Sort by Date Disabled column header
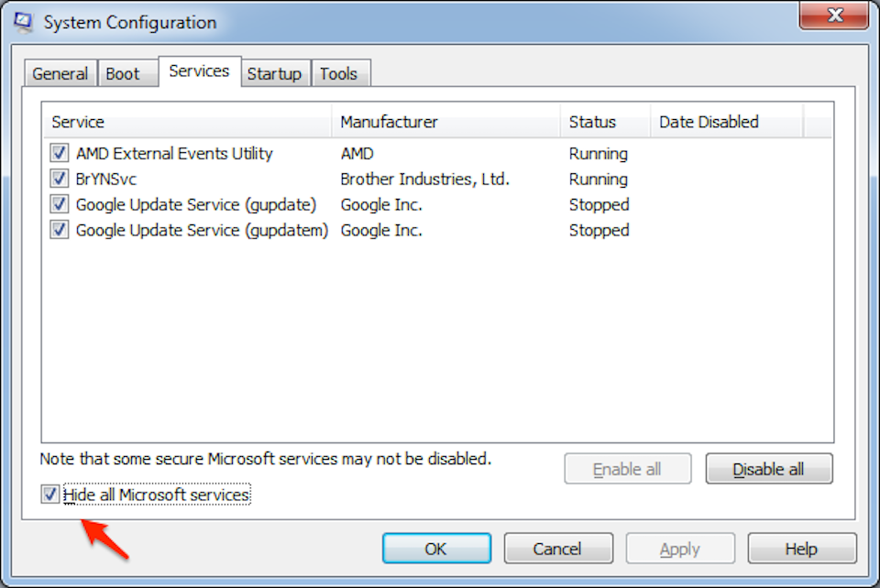This screenshot has height=588, width=880. 726,122
